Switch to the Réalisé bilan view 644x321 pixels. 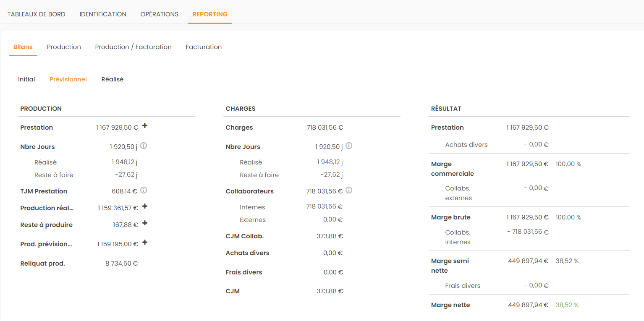(x=113, y=79)
